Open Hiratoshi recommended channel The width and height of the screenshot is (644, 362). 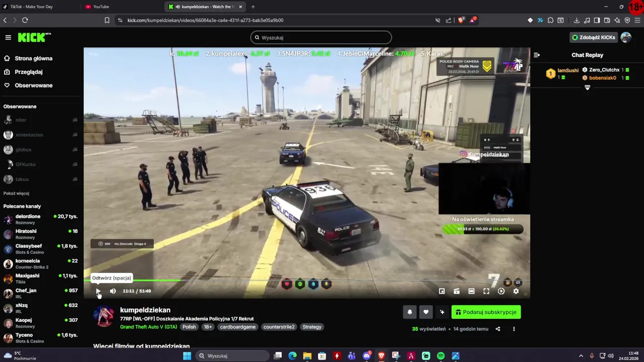coord(40,234)
